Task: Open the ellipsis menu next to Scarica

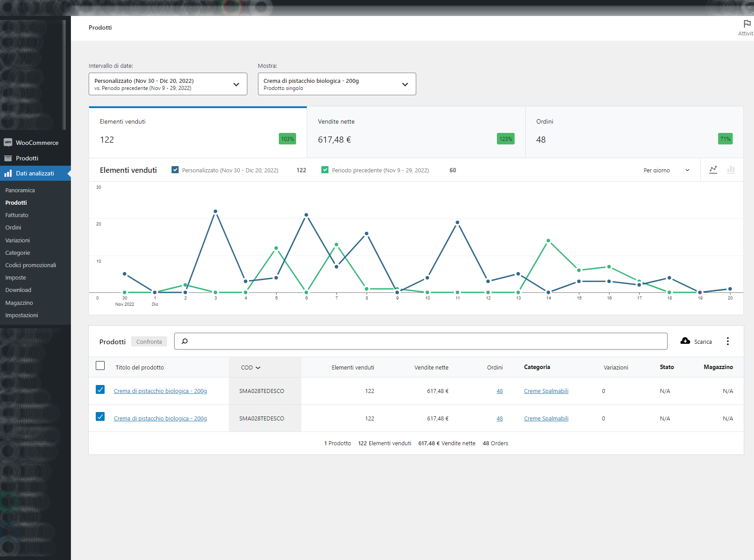Action: tap(727, 341)
